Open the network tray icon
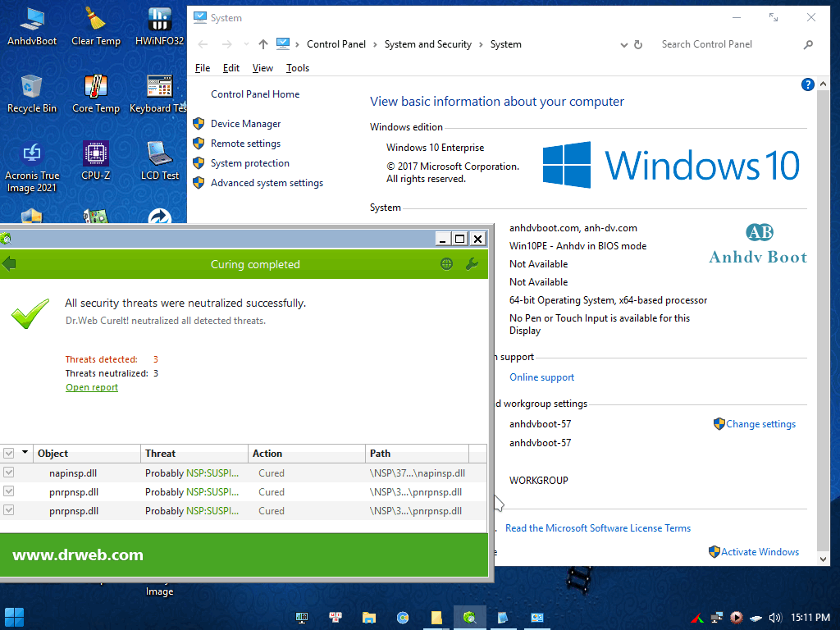The height and width of the screenshot is (630, 840). click(x=717, y=618)
